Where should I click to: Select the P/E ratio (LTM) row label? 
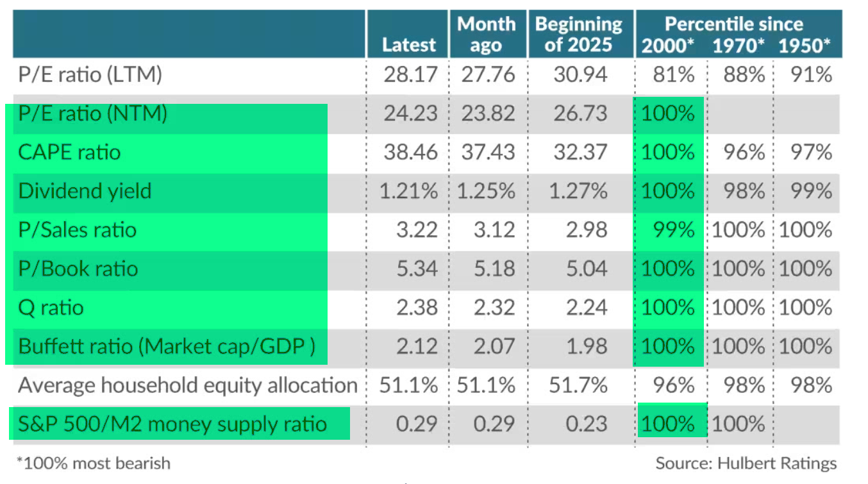(x=90, y=75)
